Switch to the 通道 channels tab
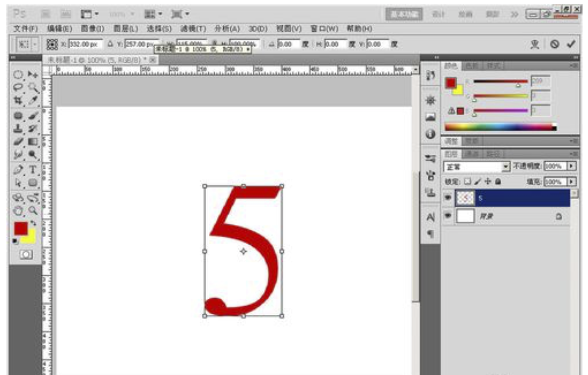The height and width of the screenshot is (375, 588). tap(472, 154)
